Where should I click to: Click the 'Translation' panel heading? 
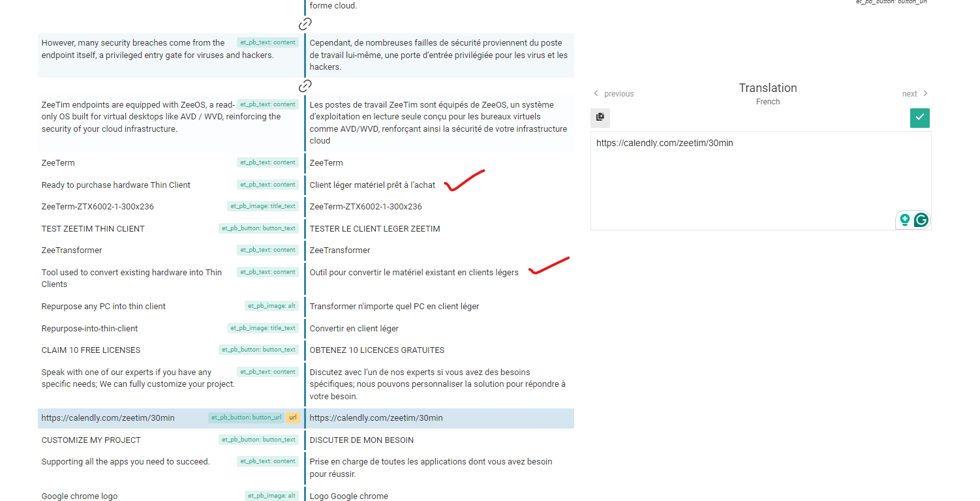pyautogui.click(x=768, y=88)
